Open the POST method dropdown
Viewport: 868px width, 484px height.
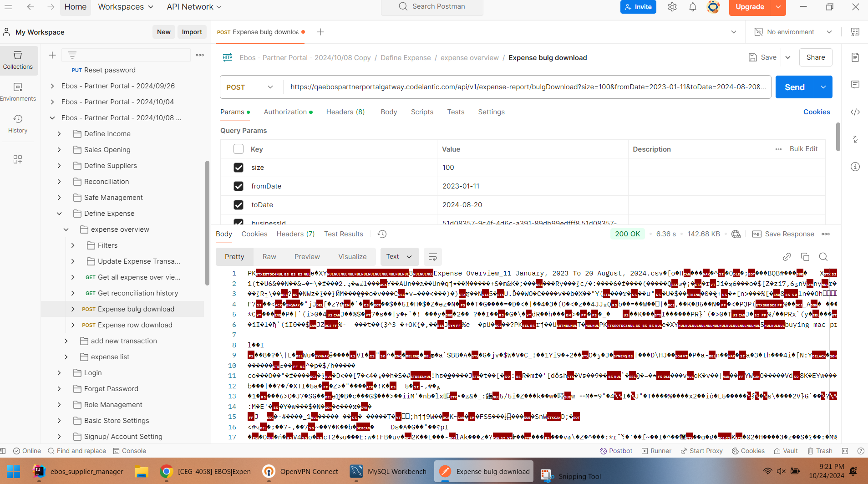pyautogui.click(x=250, y=87)
